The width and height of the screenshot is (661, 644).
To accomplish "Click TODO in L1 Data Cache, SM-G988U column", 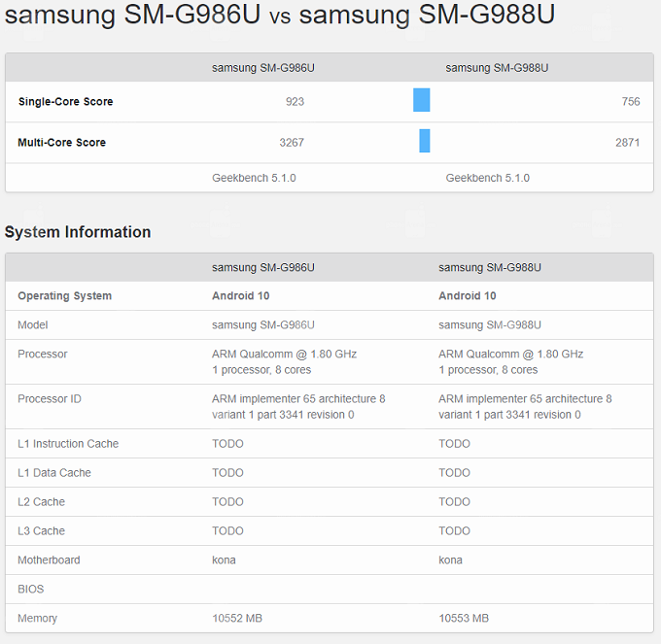I will (x=454, y=473).
